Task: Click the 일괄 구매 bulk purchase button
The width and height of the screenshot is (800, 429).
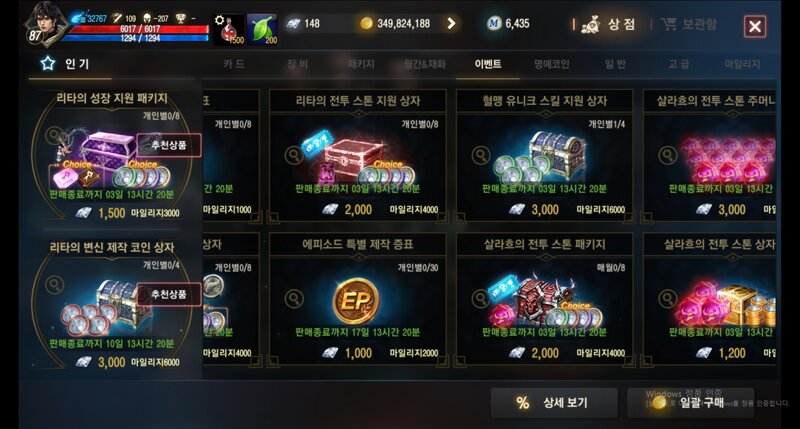Action: 690,402
